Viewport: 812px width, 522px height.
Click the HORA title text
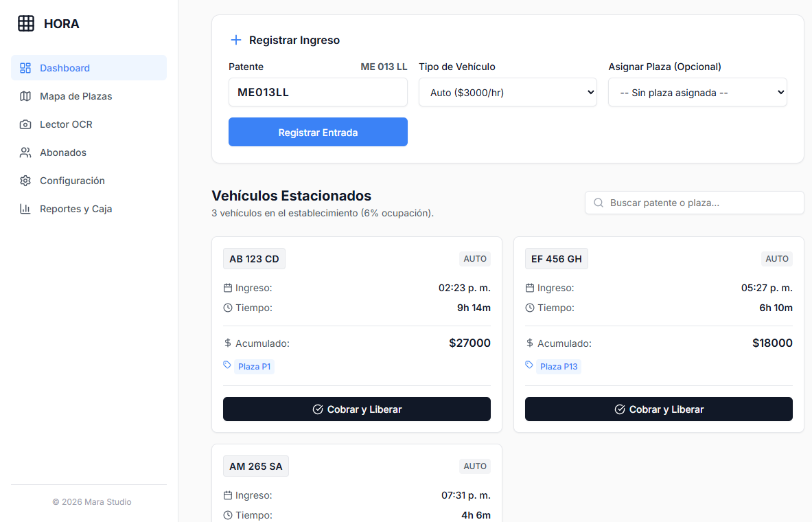click(62, 24)
